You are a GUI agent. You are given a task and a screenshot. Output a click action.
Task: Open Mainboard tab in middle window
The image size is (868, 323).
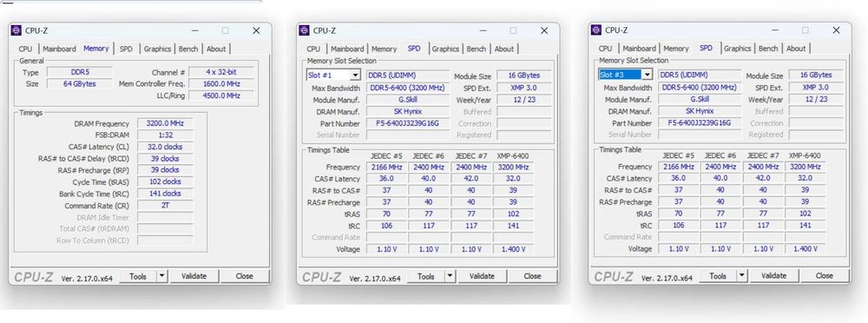347,49
